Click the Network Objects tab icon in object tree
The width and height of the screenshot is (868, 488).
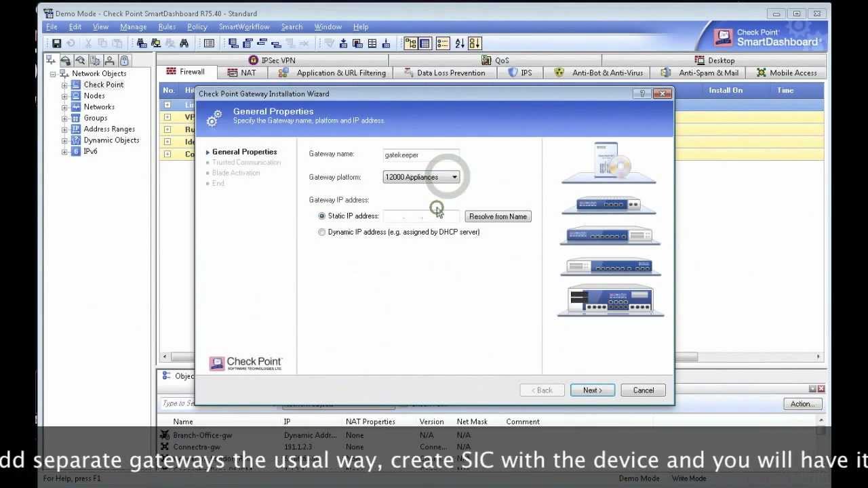(51, 60)
